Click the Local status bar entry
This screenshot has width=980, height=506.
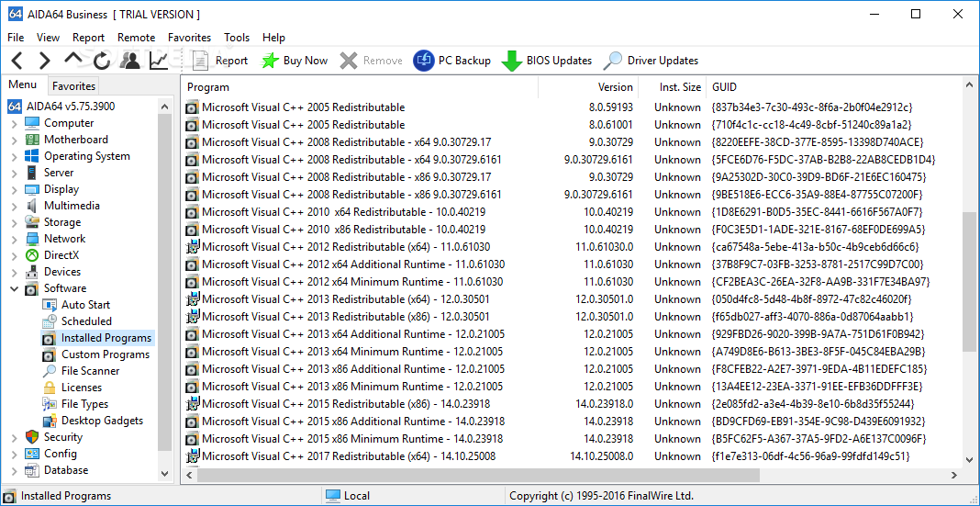348,496
